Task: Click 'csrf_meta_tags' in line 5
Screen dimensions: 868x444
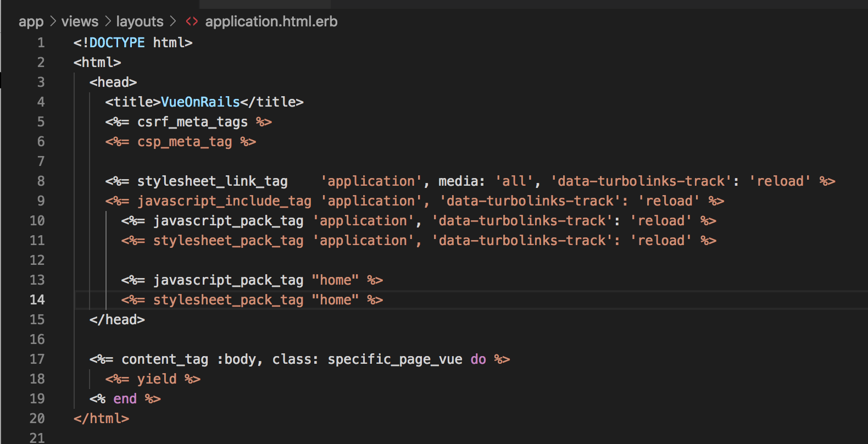Action: pyautogui.click(x=192, y=122)
